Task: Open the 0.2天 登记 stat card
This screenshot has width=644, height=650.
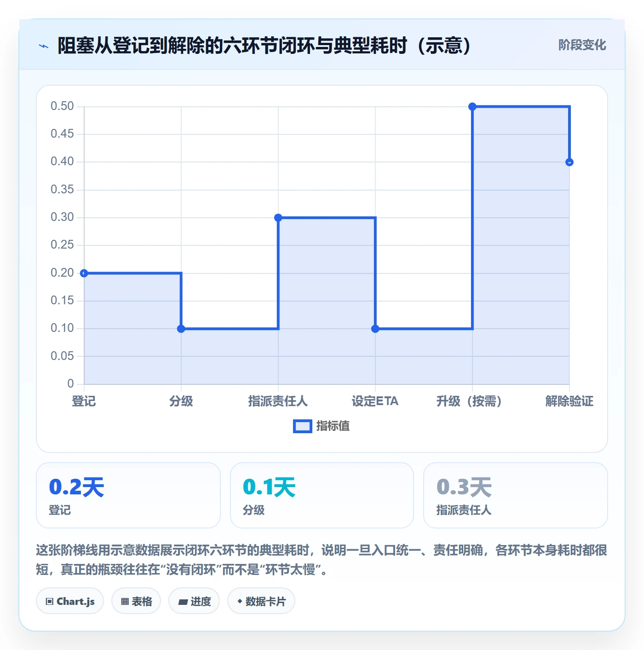Action: pos(128,495)
